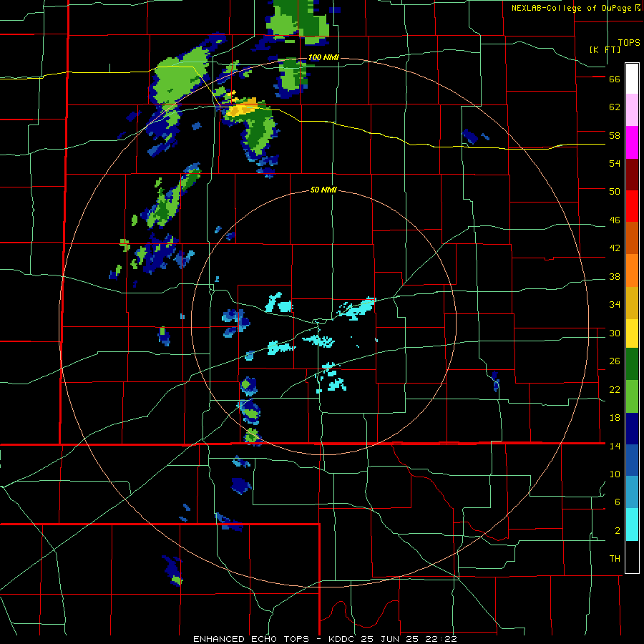The height and width of the screenshot is (644, 644).
Task: Select the dark orange legend swatch
Action: coord(632,238)
